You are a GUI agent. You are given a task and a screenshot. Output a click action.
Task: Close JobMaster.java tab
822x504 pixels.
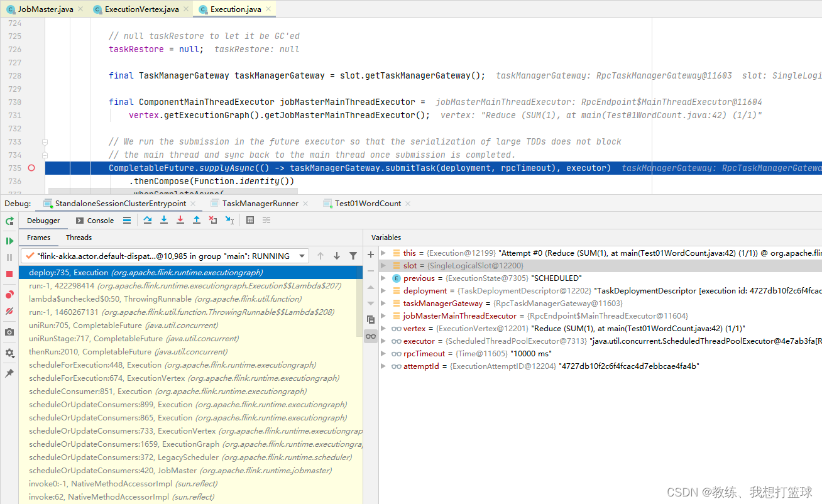coord(80,10)
